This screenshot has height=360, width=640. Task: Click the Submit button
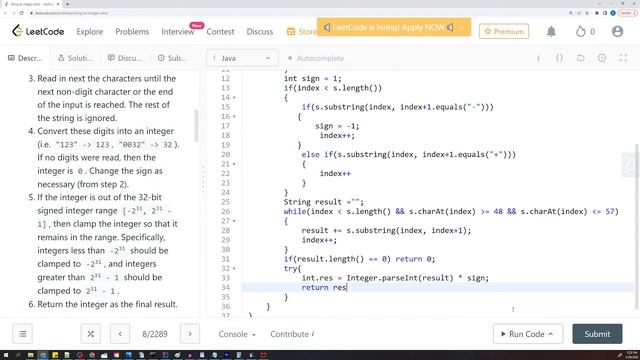coord(597,334)
